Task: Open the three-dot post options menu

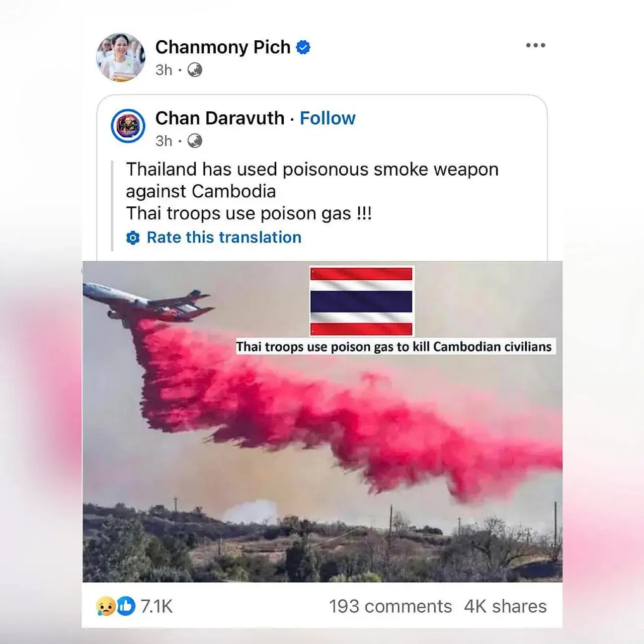Action: [535, 45]
